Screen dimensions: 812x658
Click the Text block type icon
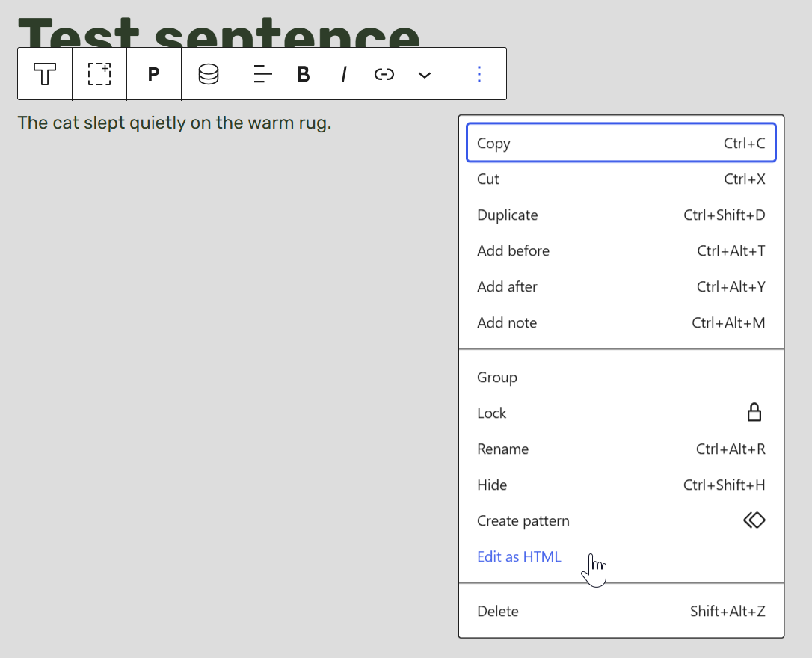click(45, 74)
